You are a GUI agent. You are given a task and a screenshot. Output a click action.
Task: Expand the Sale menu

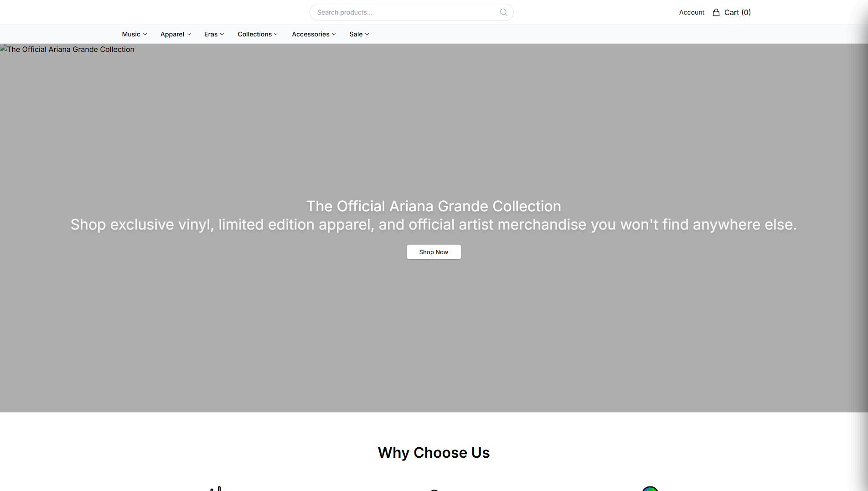(x=359, y=34)
